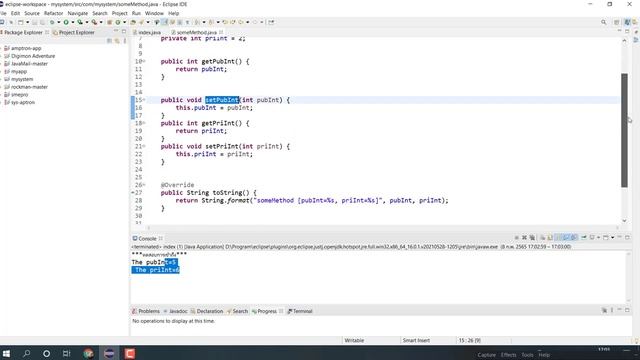Click the New file toolbar icon

pyautogui.click(x=20, y=22)
